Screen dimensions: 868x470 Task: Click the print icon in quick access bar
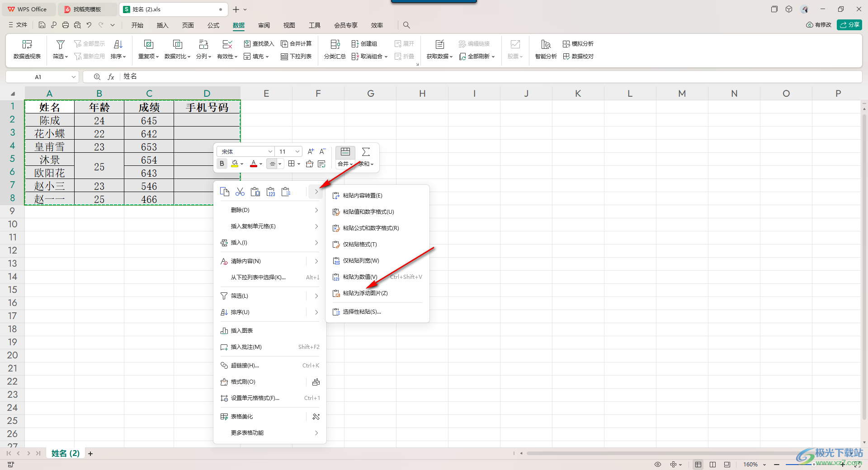(x=66, y=25)
